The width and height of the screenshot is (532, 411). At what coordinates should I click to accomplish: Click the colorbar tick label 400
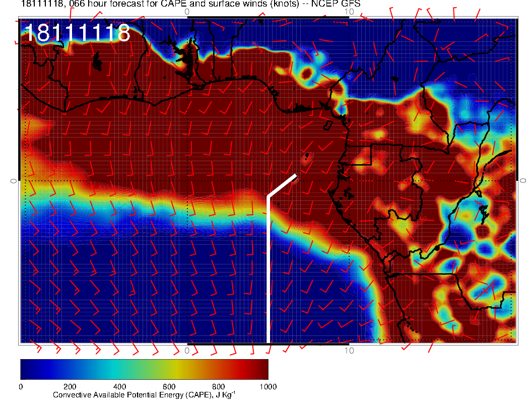click(x=119, y=387)
